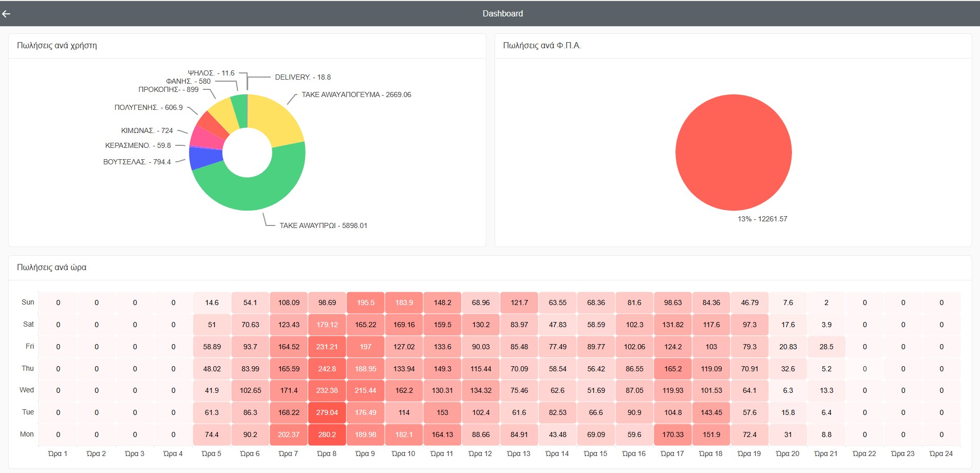Click heatmap cell 232.38 in Wed row
980x473 pixels.
tap(327, 390)
